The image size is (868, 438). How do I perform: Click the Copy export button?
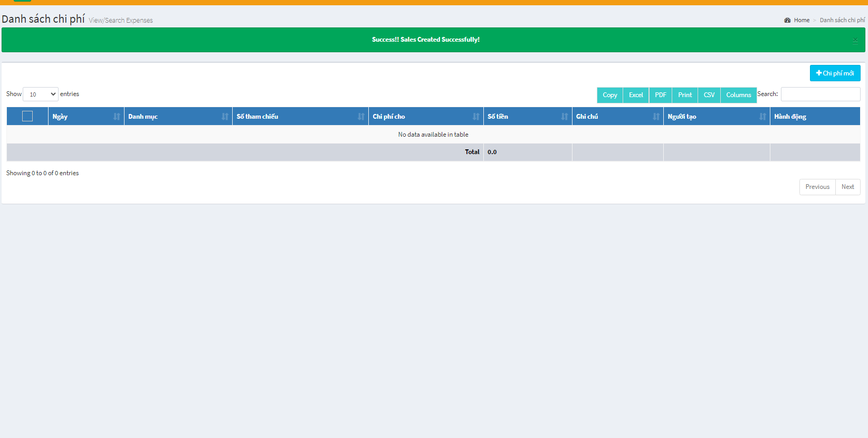tap(610, 95)
